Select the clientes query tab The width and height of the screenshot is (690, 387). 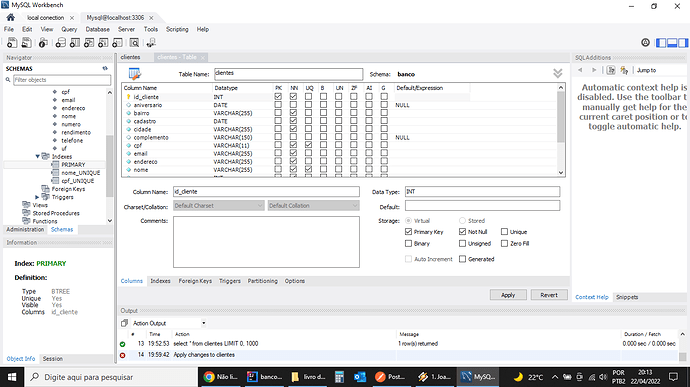[130, 57]
